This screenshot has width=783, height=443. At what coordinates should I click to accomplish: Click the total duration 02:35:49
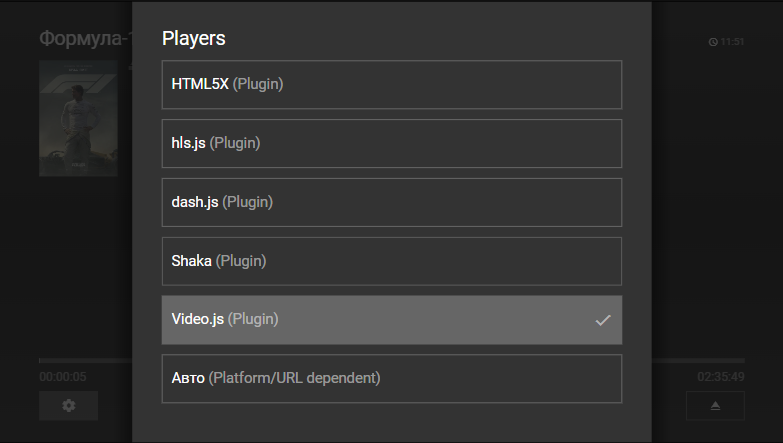720,377
